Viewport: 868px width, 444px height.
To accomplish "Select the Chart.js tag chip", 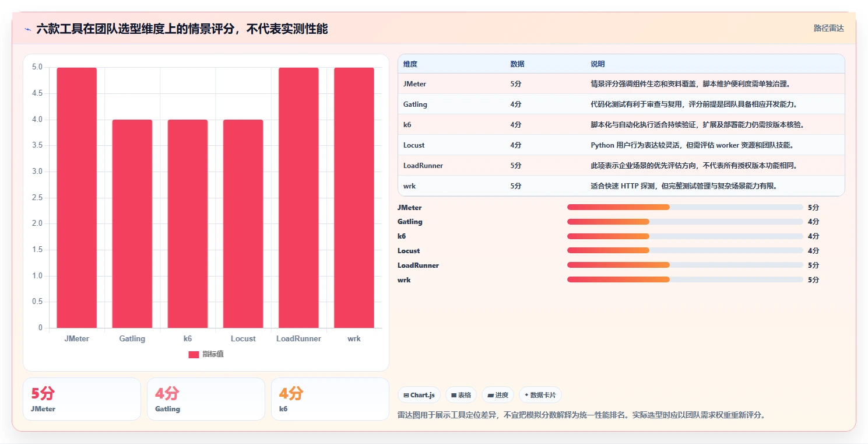I will [x=419, y=395].
